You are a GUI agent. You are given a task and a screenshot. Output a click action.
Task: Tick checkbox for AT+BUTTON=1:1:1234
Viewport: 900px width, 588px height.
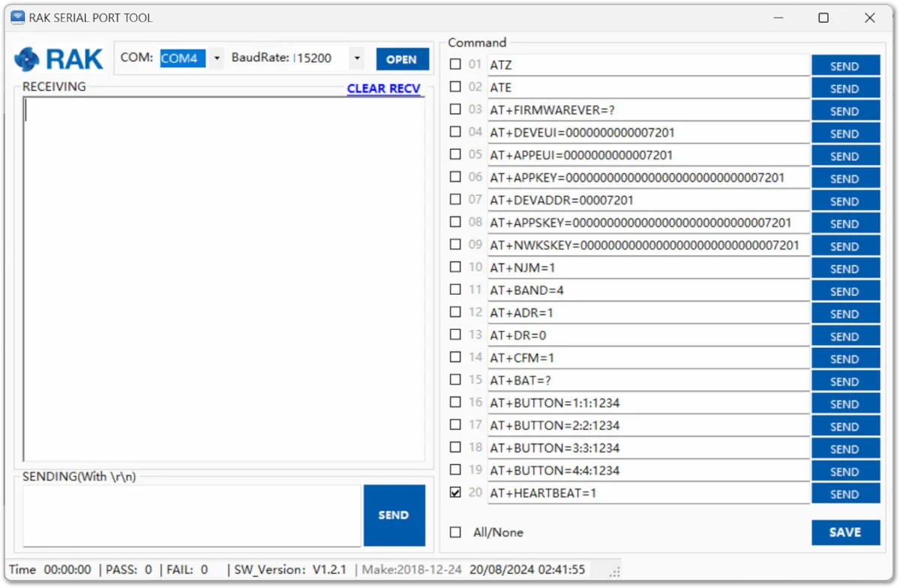coord(455,402)
